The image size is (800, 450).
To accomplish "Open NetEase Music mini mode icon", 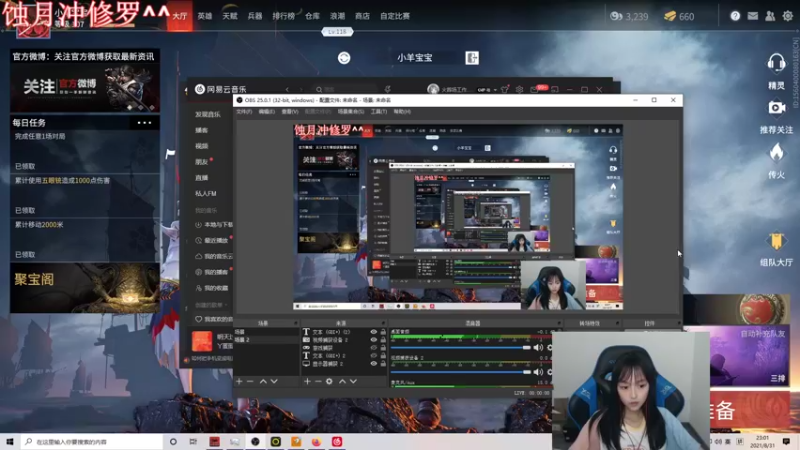I will (555, 89).
